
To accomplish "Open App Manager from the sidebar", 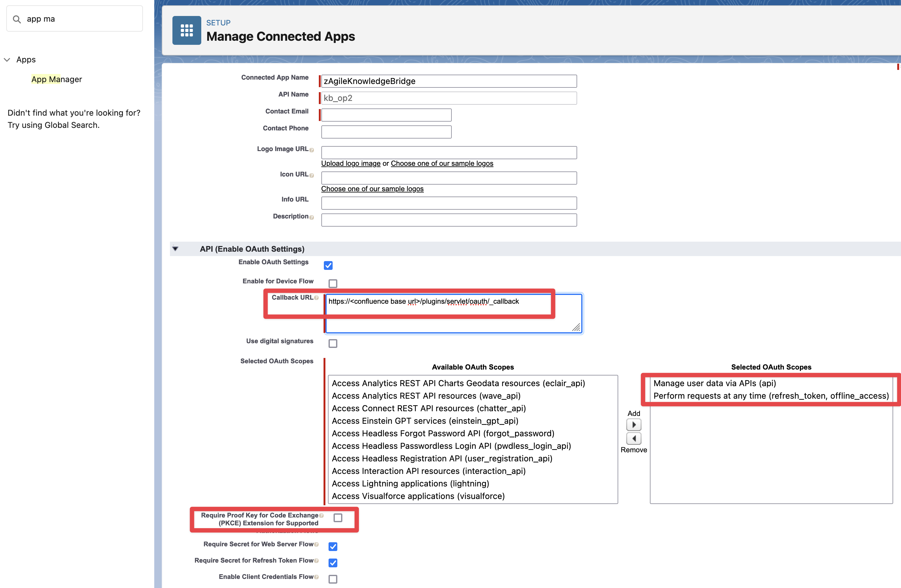I will coord(56,80).
